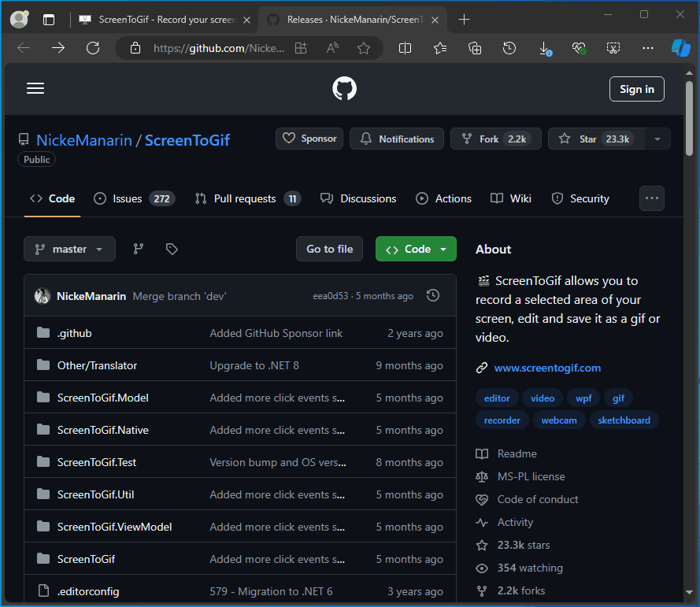
Task: Click the page vertical scrollbar thumb
Action: click(689, 118)
